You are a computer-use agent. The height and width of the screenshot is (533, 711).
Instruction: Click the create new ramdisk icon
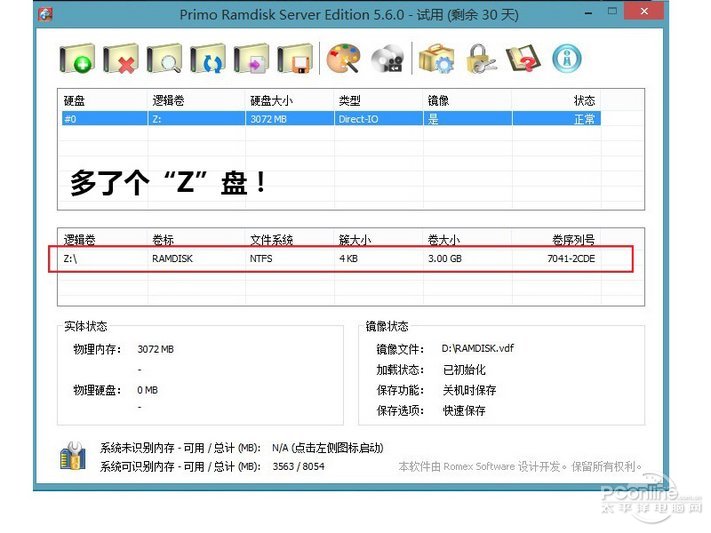[x=77, y=58]
